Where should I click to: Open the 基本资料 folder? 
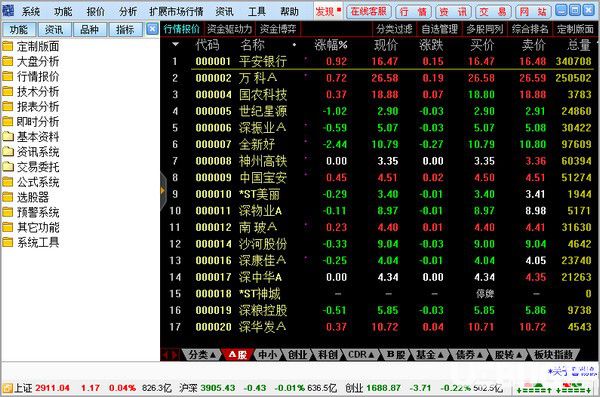point(31,137)
